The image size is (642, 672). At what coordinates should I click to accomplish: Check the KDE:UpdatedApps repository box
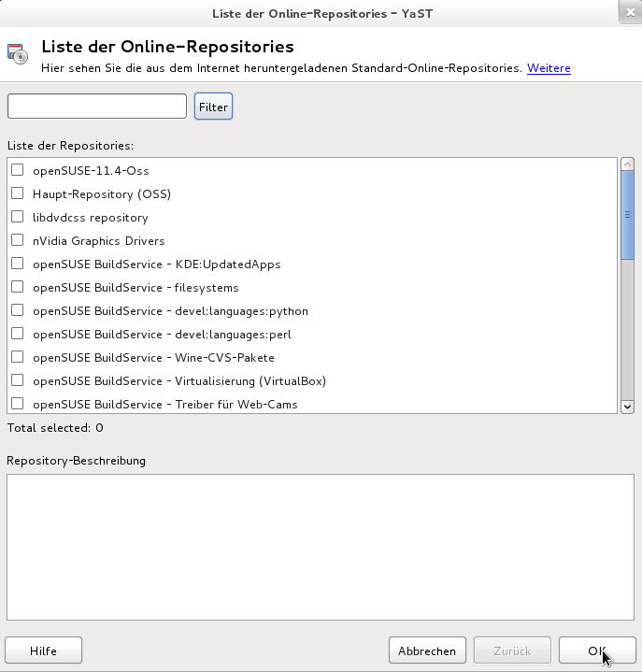tap(17, 264)
